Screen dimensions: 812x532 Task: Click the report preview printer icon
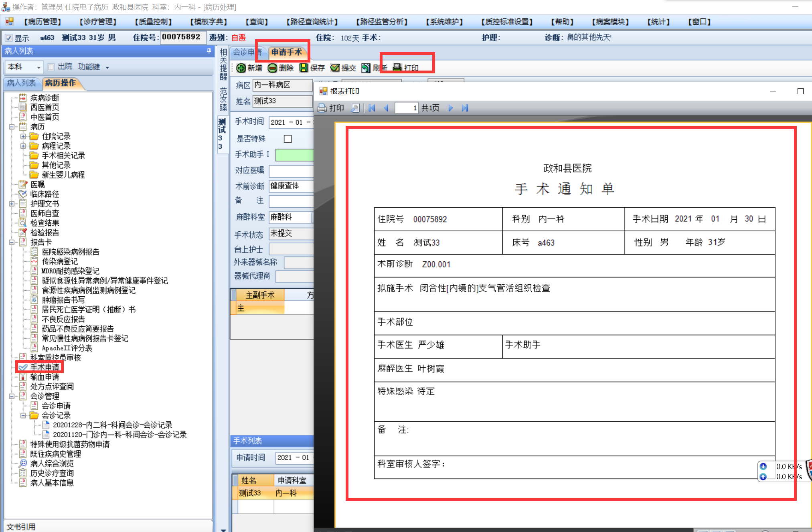click(x=322, y=108)
